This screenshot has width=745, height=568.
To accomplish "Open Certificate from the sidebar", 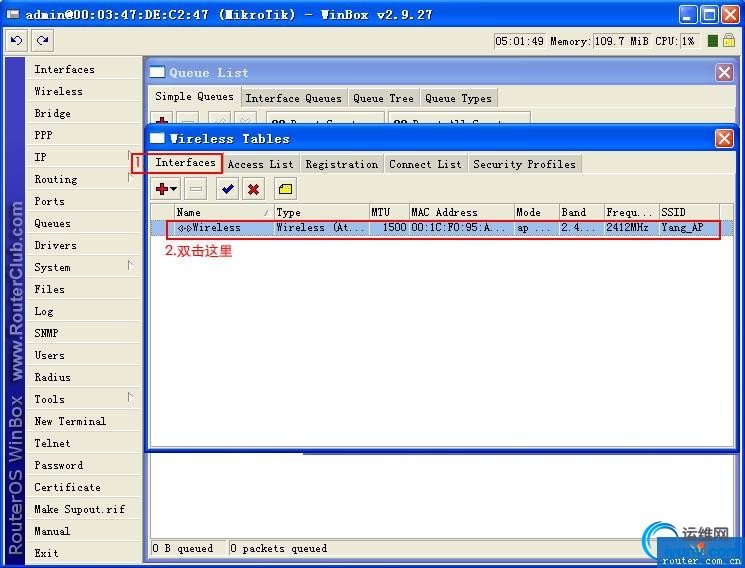I will click(83, 487).
